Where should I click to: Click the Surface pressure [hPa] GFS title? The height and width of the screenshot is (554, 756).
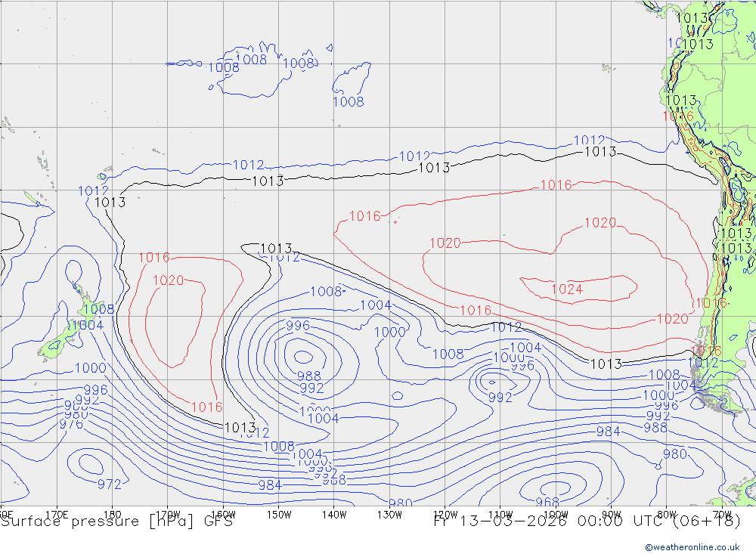116,522
